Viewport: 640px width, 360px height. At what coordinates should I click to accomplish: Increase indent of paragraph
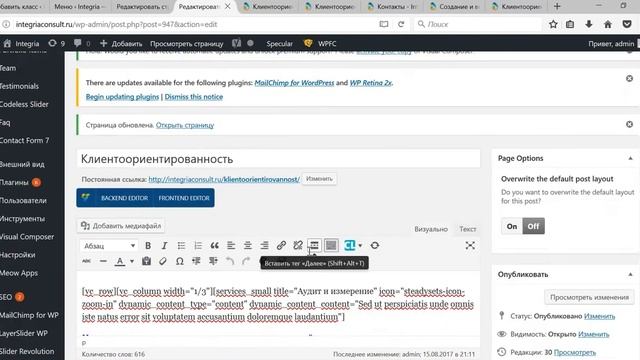tap(213, 261)
